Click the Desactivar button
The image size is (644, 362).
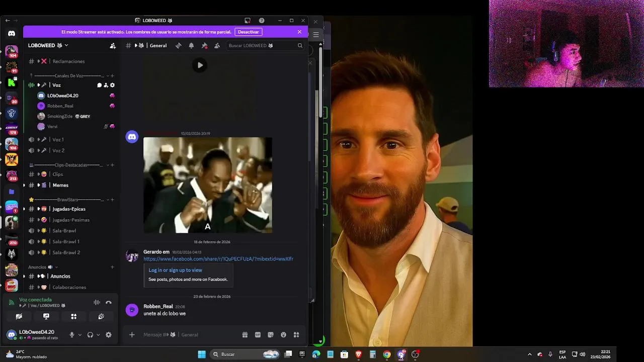click(248, 32)
